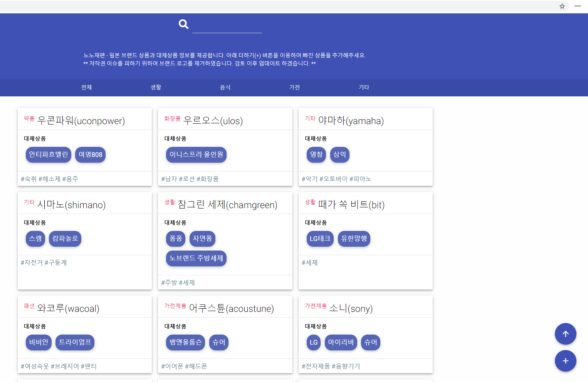Click the 와코루(wacoal) title
588x382 pixels.
click(68, 308)
